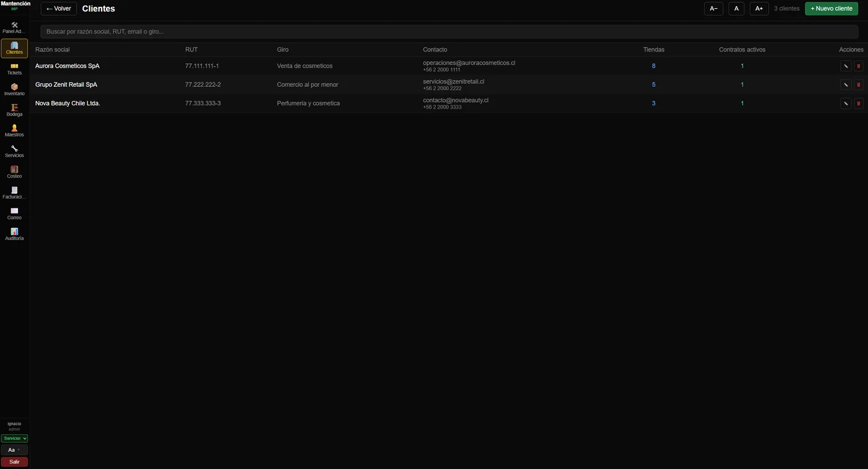Image resolution: width=868 pixels, height=469 pixels.
Task: Open the Correo mail section
Action: 14,214
